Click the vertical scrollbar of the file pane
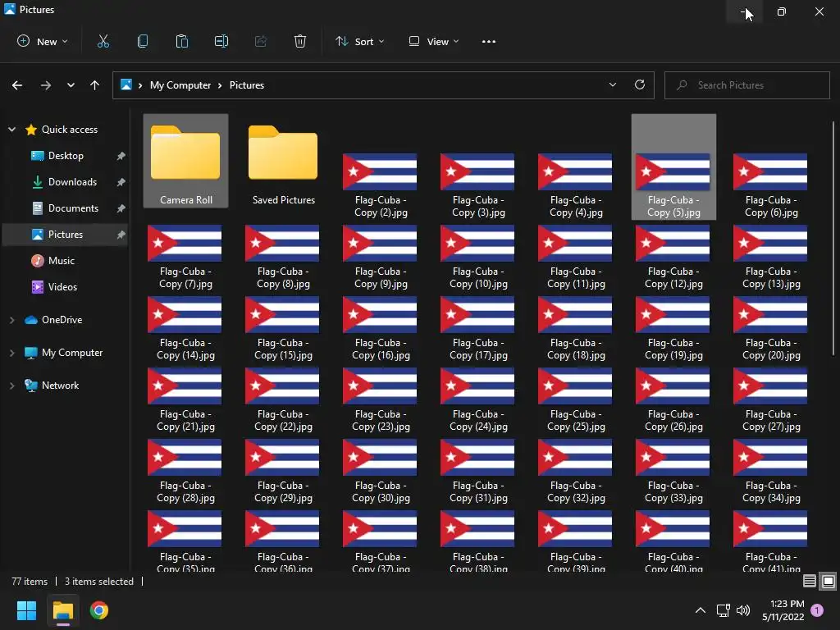 [833, 239]
